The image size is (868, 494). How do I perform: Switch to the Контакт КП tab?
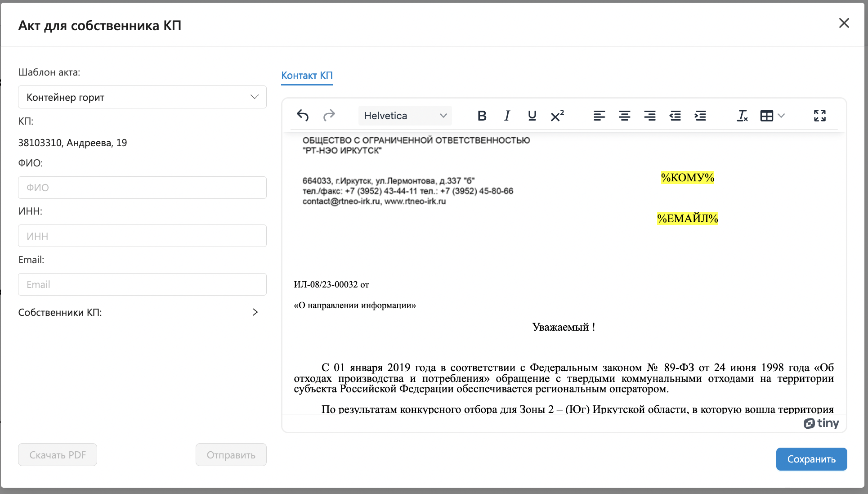click(307, 75)
